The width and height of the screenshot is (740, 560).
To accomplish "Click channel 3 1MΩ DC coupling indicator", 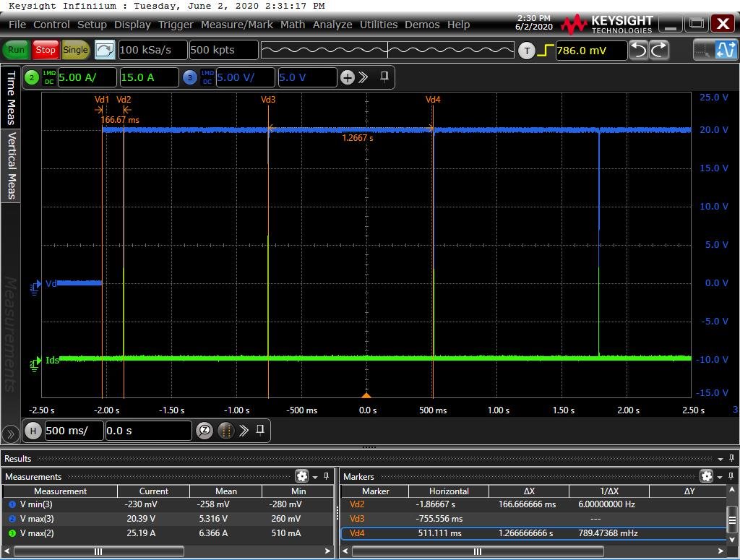I will pos(207,77).
